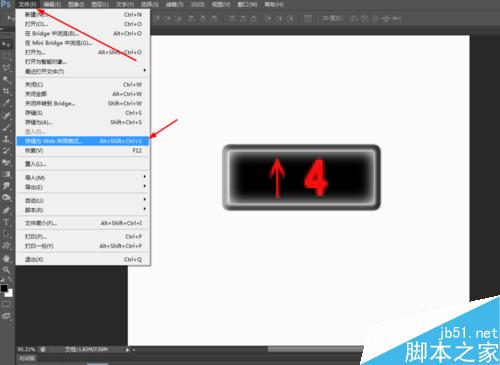Image resolution: width=500 pixels, height=365 pixels.
Task: Expand 最近打开文件(T) submenu arrow
Action: 144,70
